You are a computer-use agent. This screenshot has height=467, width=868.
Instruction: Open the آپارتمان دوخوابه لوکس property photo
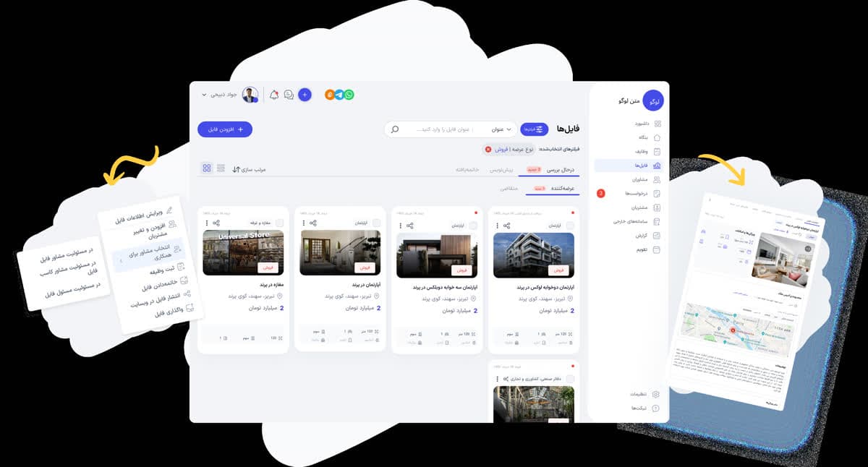pos(534,255)
